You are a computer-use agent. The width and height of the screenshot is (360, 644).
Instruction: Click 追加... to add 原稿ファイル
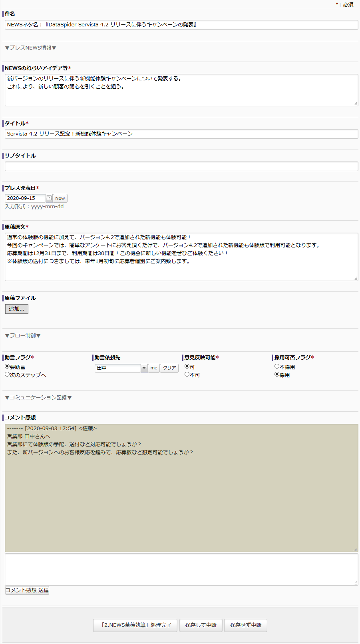[17, 309]
